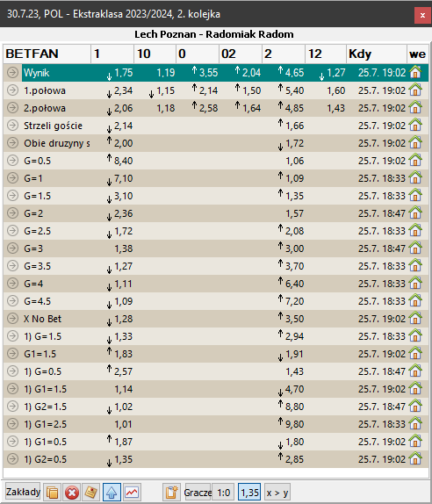
Task: Click the BETFAN column header
Action: tap(47, 54)
